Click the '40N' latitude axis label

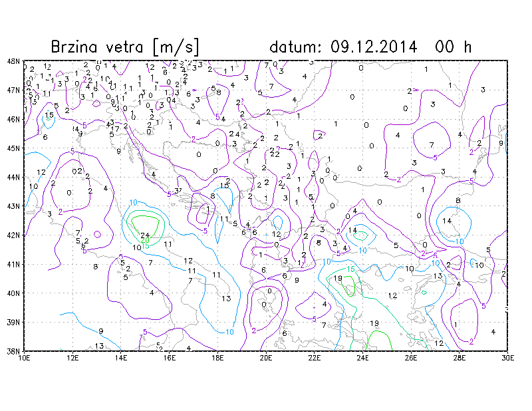click(x=13, y=293)
